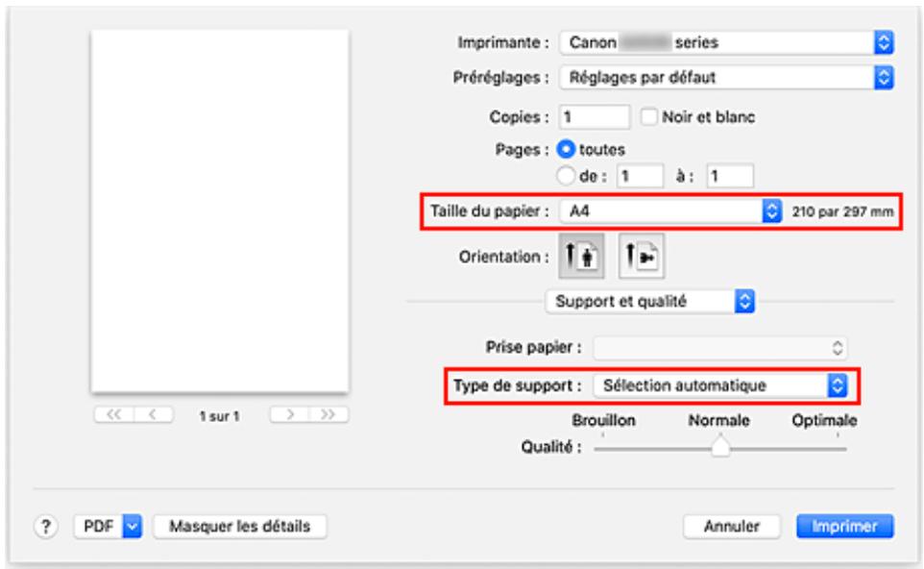Click the Copies input field

pos(595,117)
